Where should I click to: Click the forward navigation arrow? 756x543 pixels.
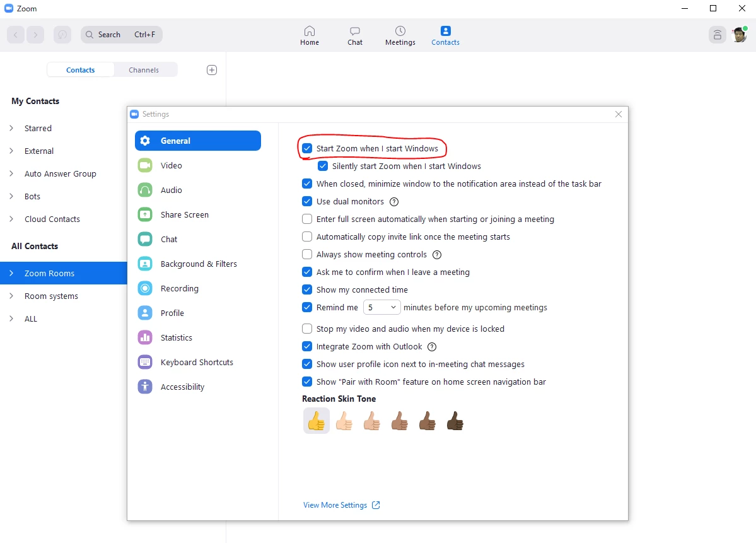(35, 35)
